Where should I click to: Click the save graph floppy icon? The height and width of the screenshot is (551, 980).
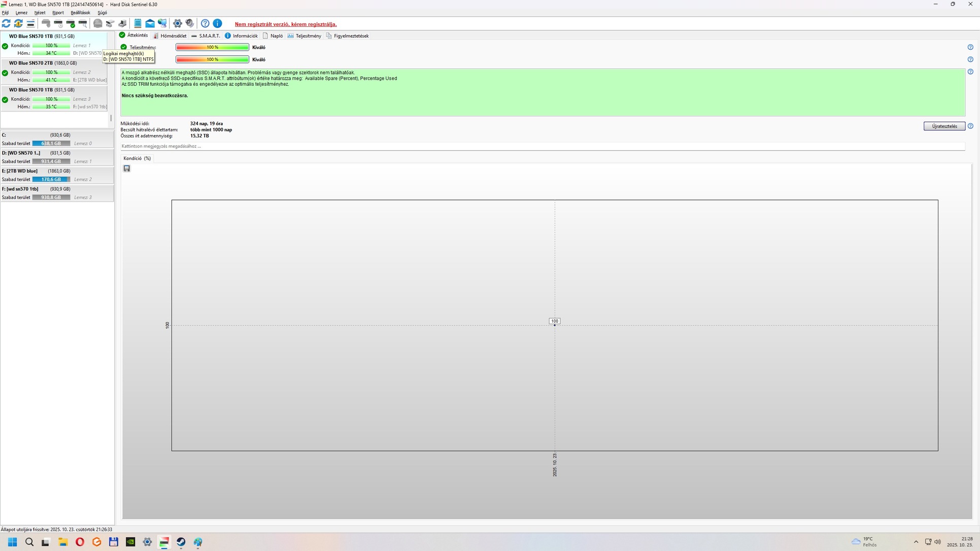[127, 168]
